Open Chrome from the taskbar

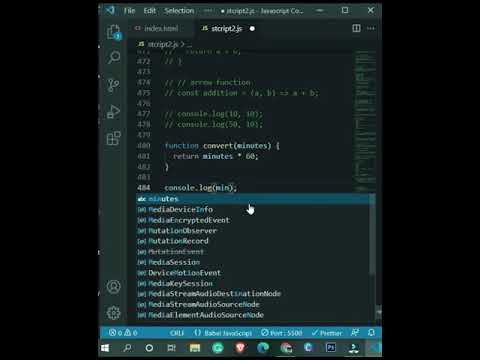pyautogui.click(x=286, y=348)
